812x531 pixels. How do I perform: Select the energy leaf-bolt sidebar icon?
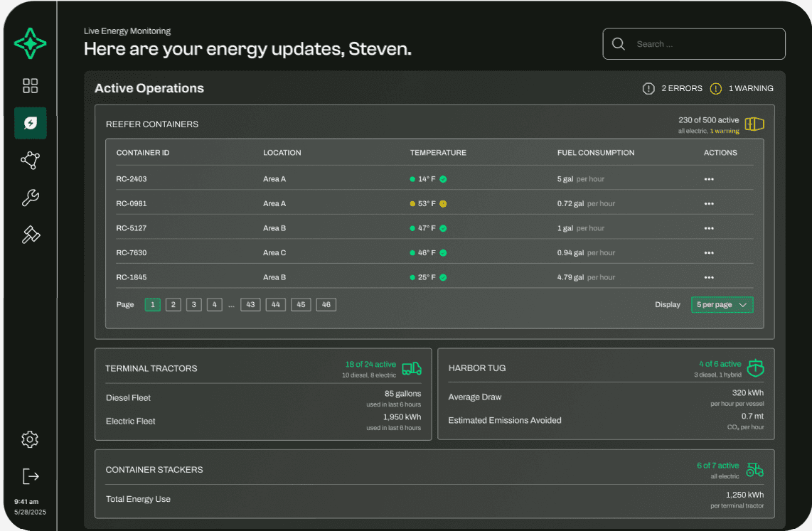[x=31, y=123]
